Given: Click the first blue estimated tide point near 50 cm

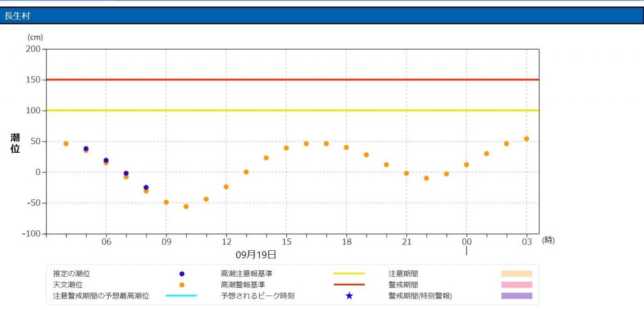Looking at the screenshot, I should [x=86, y=148].
